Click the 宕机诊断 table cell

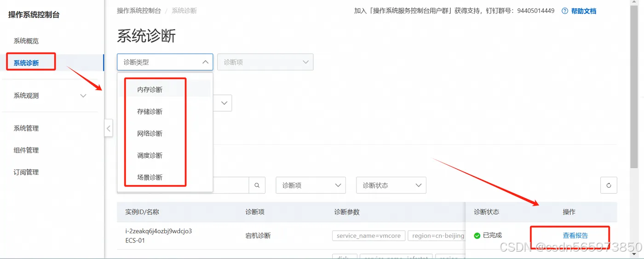tap(258, 236)
